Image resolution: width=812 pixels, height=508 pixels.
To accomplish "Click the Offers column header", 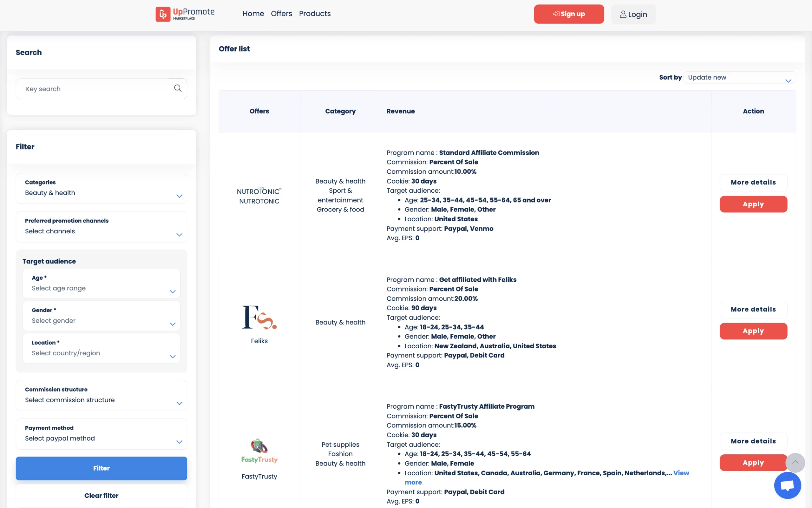I will (x=259, y=111).
